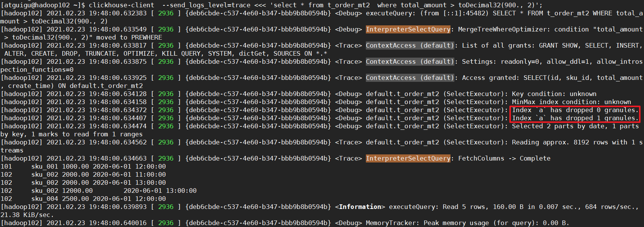Click 'clickhouse-client' in the command line
This screenshot has width=644, height=227.
(122, 5)
